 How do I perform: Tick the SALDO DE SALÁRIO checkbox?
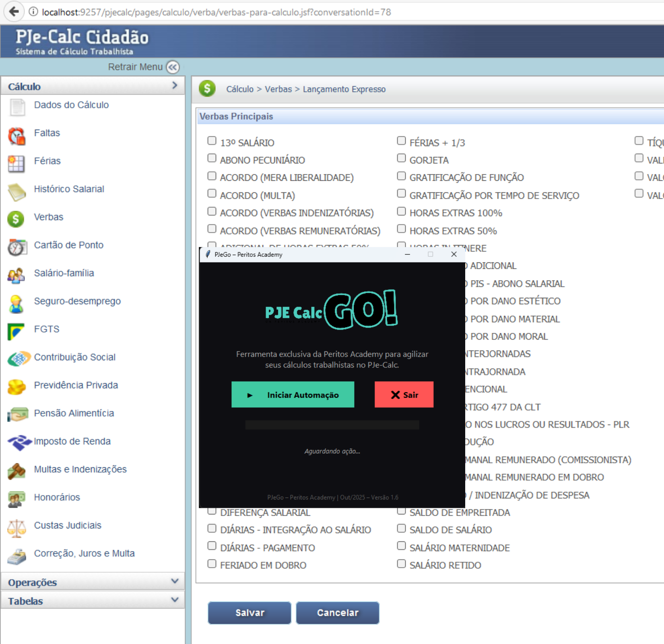401,528
